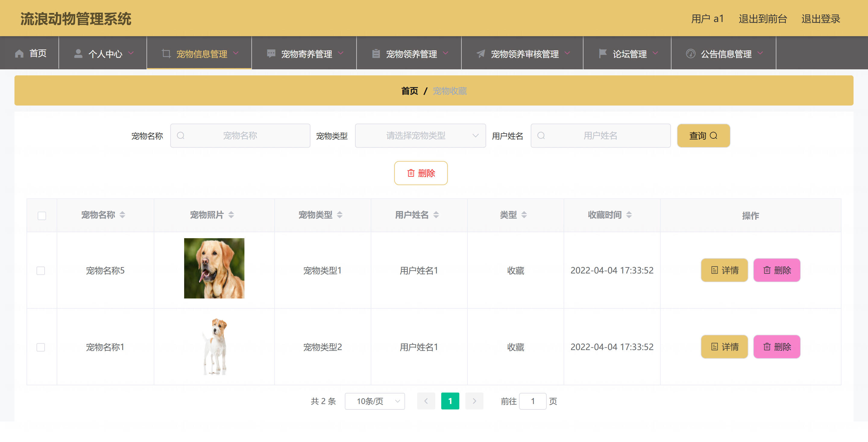Go to the previous page arrow
Screen dimensions: 868x442
[x=426, y=401]
